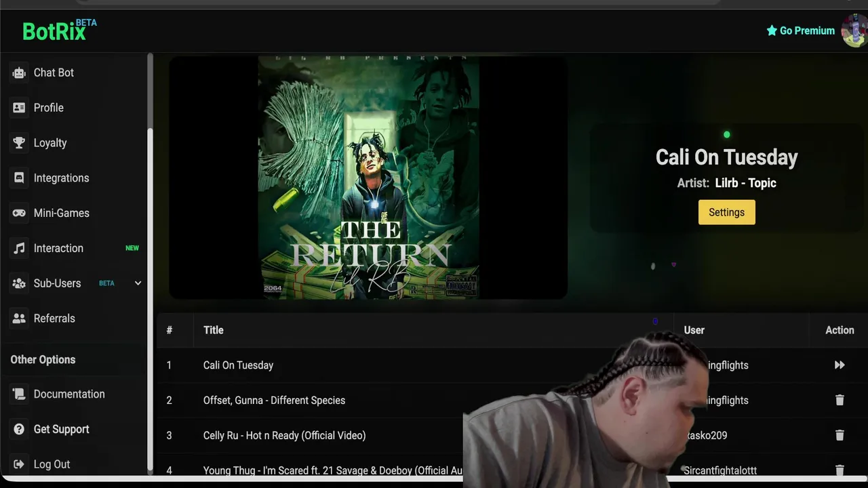Click the Loyalty trophy icon
868x488 pixels.
tap(19, 143)
